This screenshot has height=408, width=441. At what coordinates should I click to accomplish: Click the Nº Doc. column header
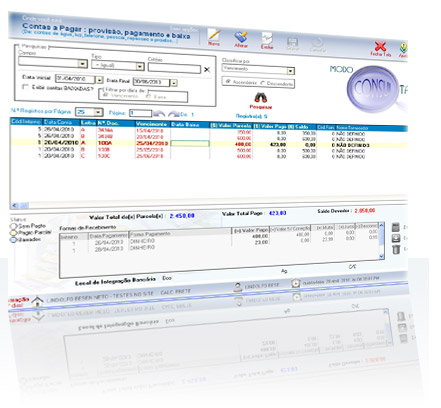115,123
